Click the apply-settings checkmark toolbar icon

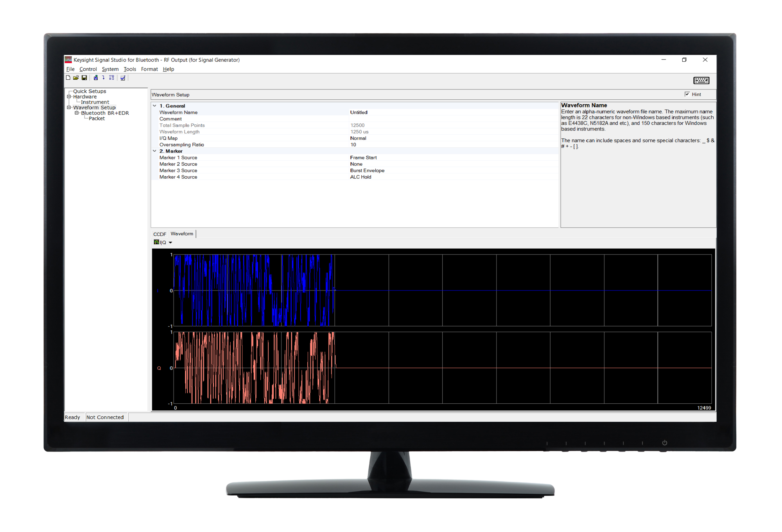coord(122,78)
